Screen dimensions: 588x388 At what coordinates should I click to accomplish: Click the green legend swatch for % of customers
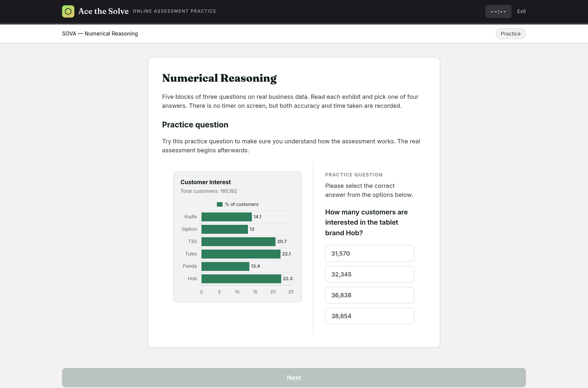tap(220, 204)
